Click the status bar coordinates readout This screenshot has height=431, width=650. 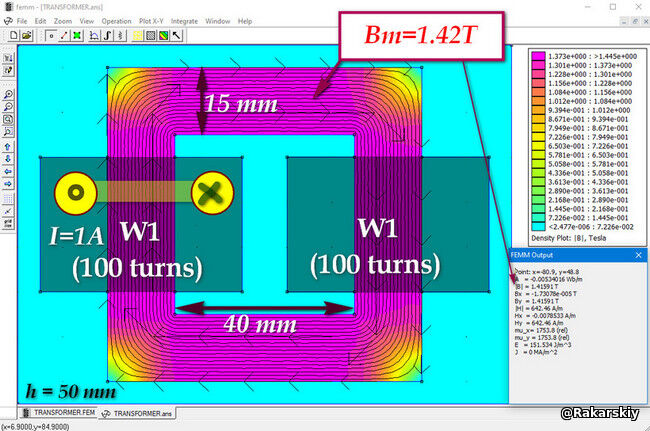36,426
